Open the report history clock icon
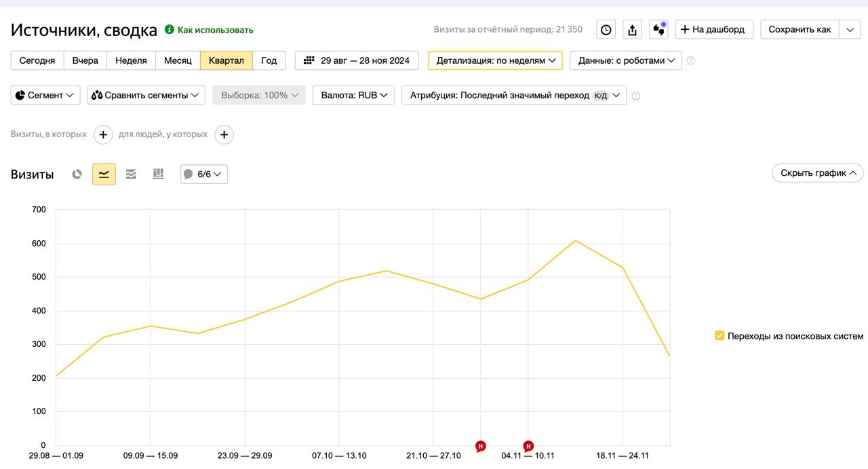868x469 pixels. point(606,30)
